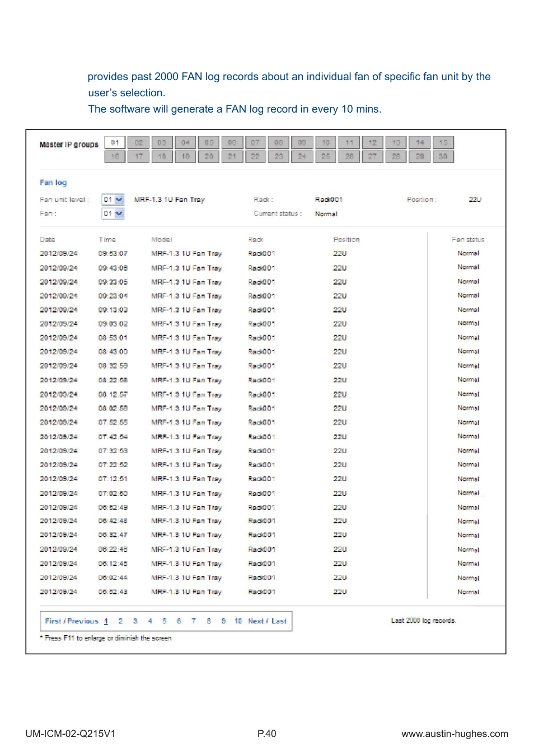This screenshot has height=756, width=534.
Task: Open log page 4
Action: [x=150, y=621]
